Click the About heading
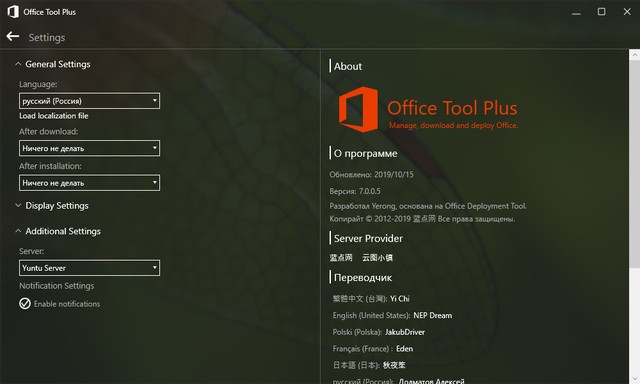Viewport: 640px width, 384px height. click(348, 66)
